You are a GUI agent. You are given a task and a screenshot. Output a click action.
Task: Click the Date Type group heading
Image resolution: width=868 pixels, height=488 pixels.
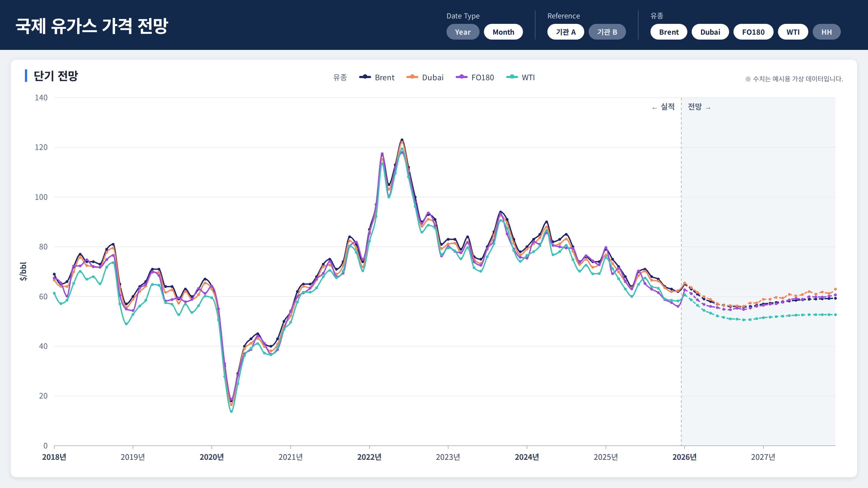[463, 16]
